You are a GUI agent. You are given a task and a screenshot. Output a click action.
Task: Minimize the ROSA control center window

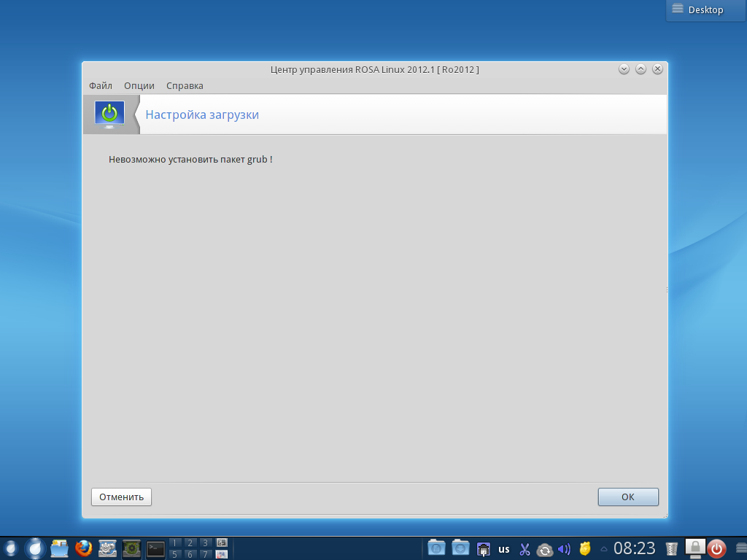coord(624,69)
